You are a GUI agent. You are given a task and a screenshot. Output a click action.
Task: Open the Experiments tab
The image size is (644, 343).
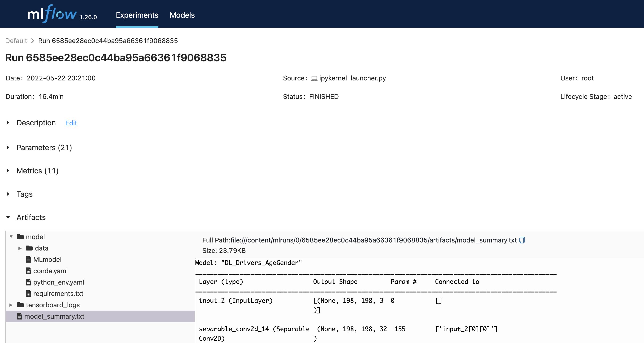coord(137,15)
